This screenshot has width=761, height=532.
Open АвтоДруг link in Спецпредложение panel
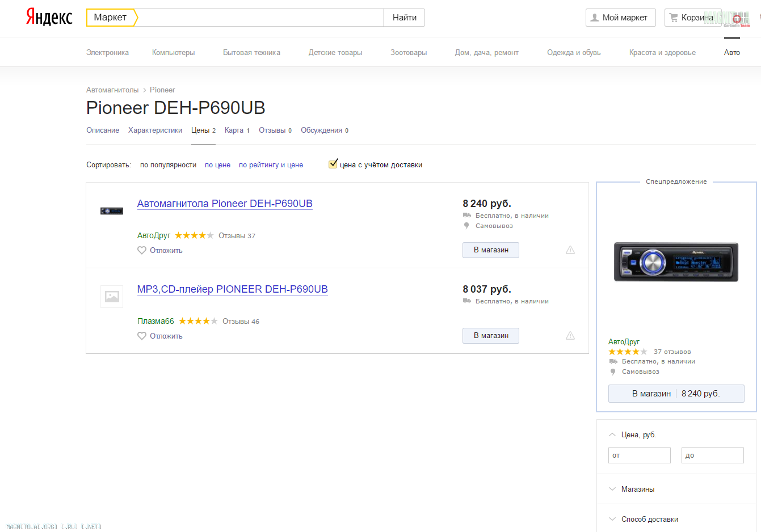[x=624, y=341]
